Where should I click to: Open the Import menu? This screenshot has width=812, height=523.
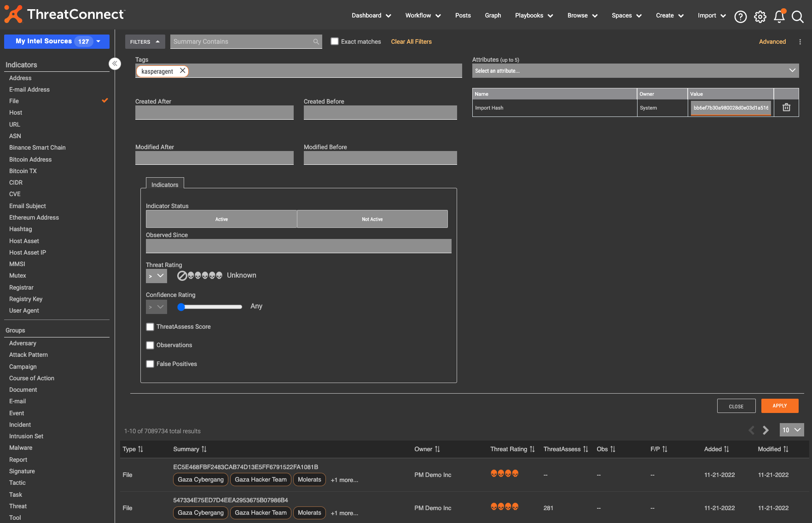point(712,16)
